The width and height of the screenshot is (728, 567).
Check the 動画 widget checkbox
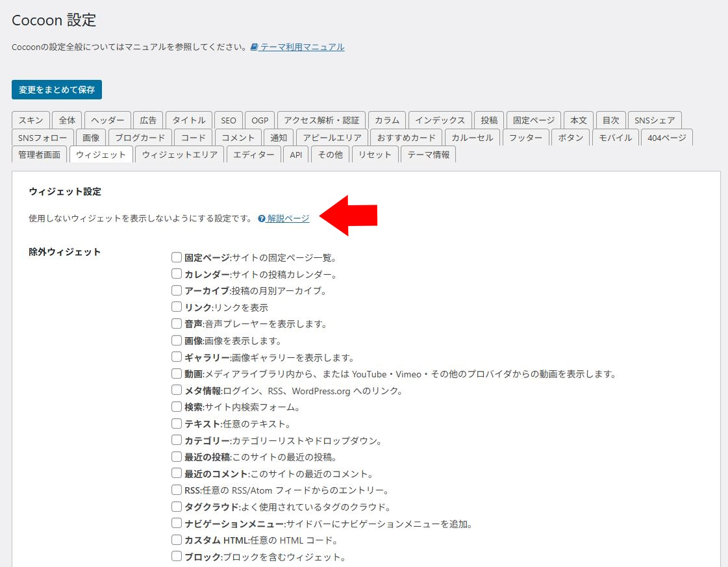point(177,373)
